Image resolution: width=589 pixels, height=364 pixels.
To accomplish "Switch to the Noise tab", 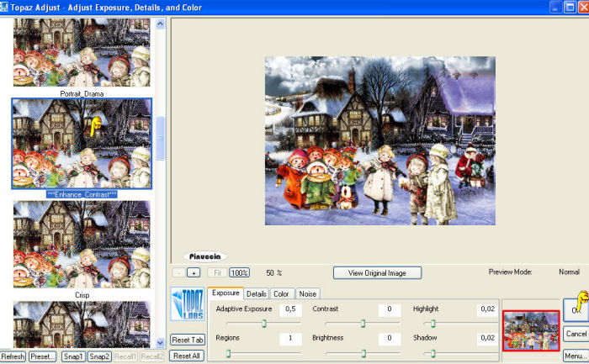I will [308, 294].
